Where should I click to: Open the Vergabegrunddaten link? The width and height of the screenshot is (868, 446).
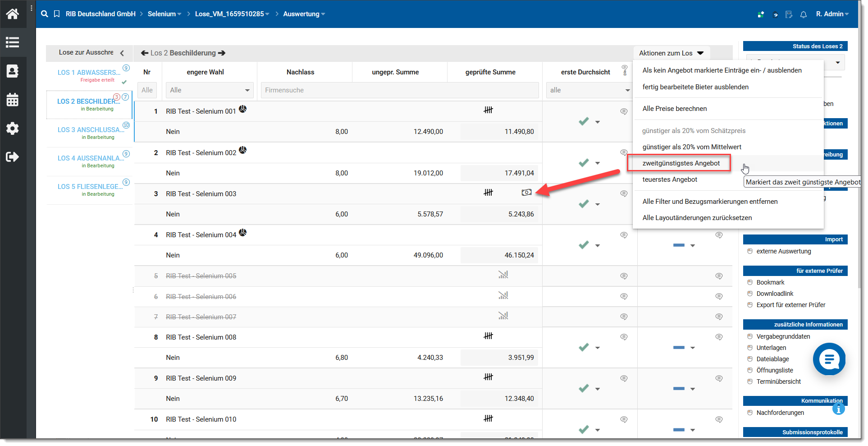[x=783, y=336]
